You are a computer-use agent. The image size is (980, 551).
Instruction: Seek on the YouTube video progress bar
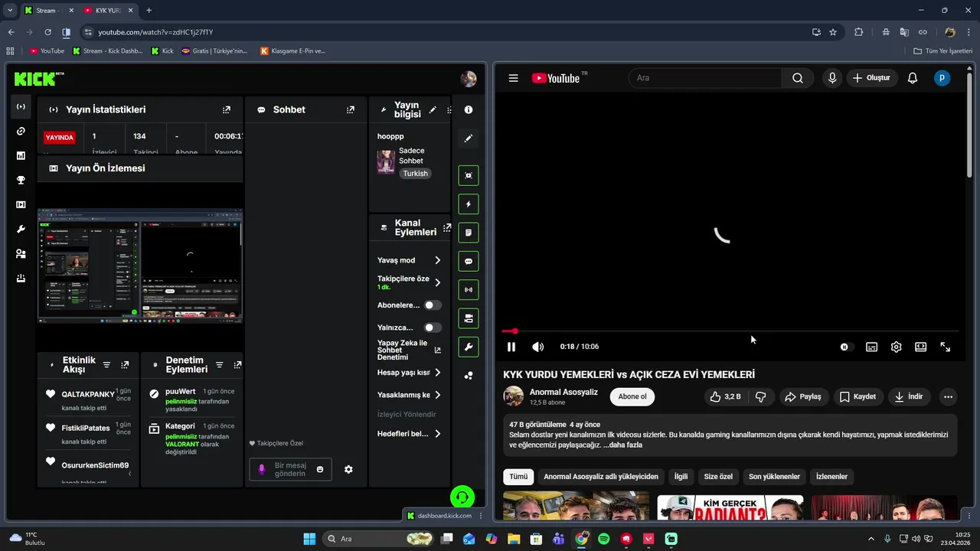pos(730,331)
